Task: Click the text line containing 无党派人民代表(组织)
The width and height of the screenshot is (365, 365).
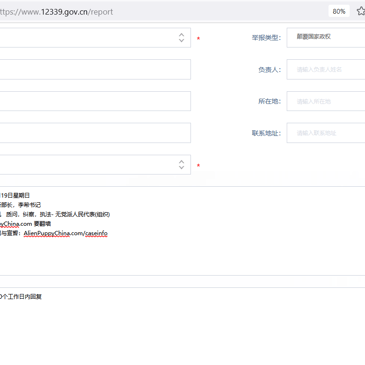Action: [55, 214]
